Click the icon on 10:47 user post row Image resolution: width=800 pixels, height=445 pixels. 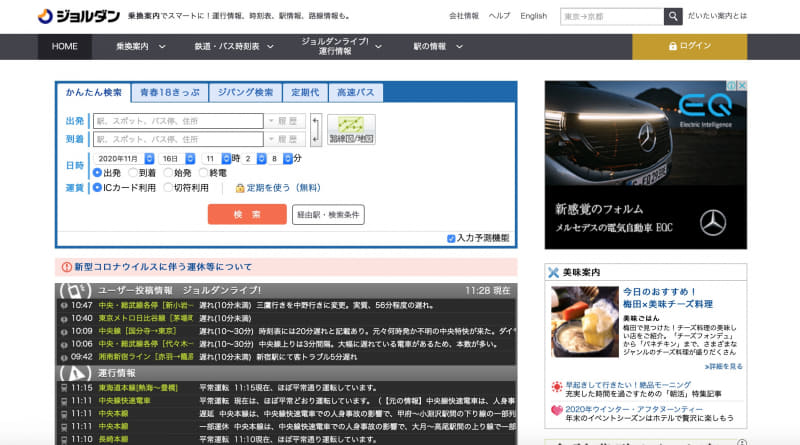tap(64, 306)
